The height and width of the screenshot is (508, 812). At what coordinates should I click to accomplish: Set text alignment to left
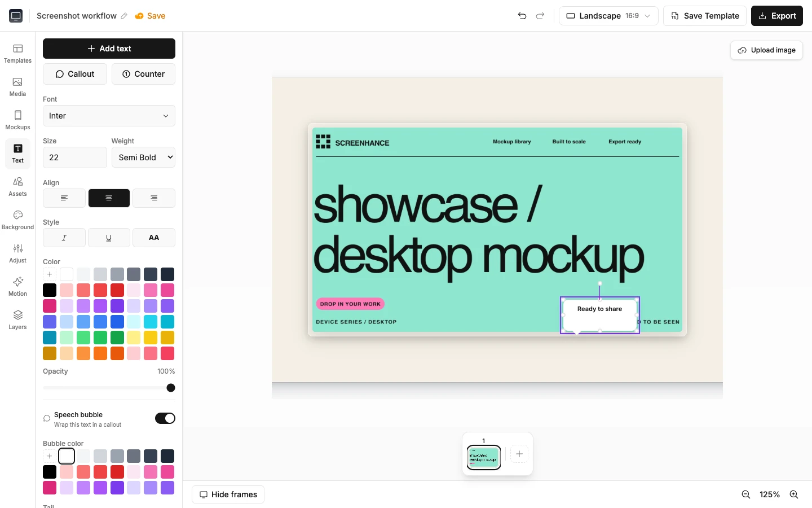click(64, 198)
